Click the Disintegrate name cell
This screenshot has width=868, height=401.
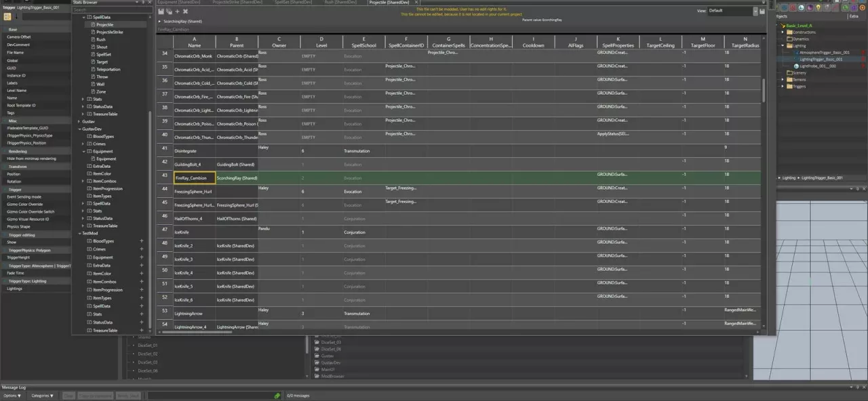(195, 150)
